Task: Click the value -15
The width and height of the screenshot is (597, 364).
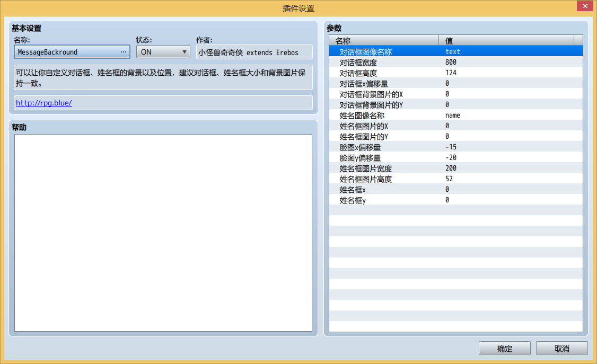Action: pyautogui.click(x=451, y=147)
